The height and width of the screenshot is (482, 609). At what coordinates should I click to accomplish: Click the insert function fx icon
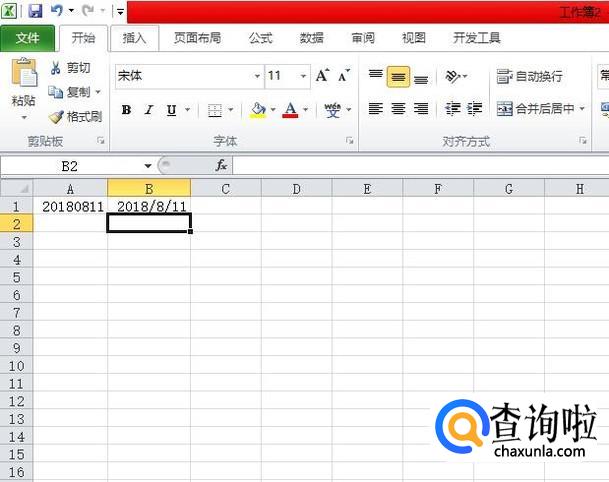tap(221, 165)
